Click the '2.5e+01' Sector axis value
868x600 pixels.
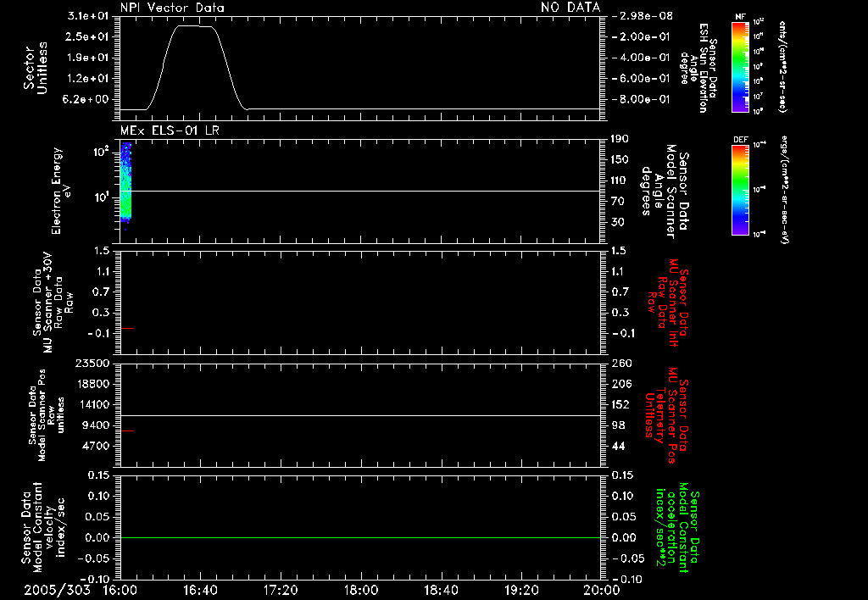click(88, 36)
